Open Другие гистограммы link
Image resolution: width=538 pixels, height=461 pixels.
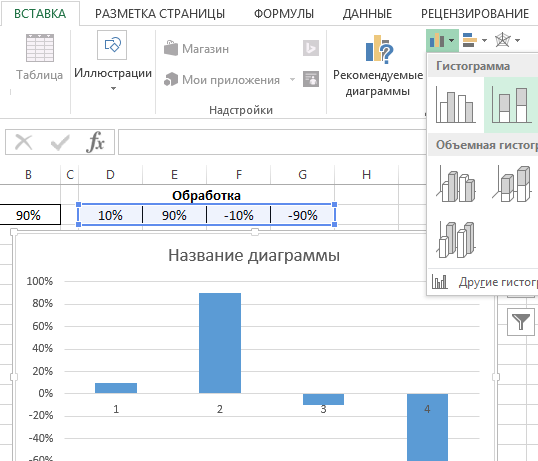pyautogui.click(x=484, y=282)
